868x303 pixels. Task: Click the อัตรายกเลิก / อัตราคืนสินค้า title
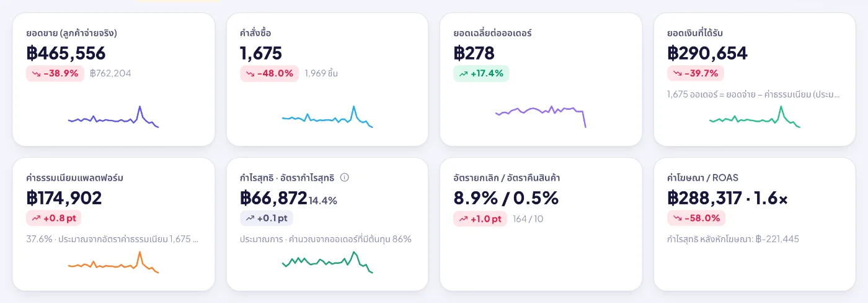coord(507,178)
